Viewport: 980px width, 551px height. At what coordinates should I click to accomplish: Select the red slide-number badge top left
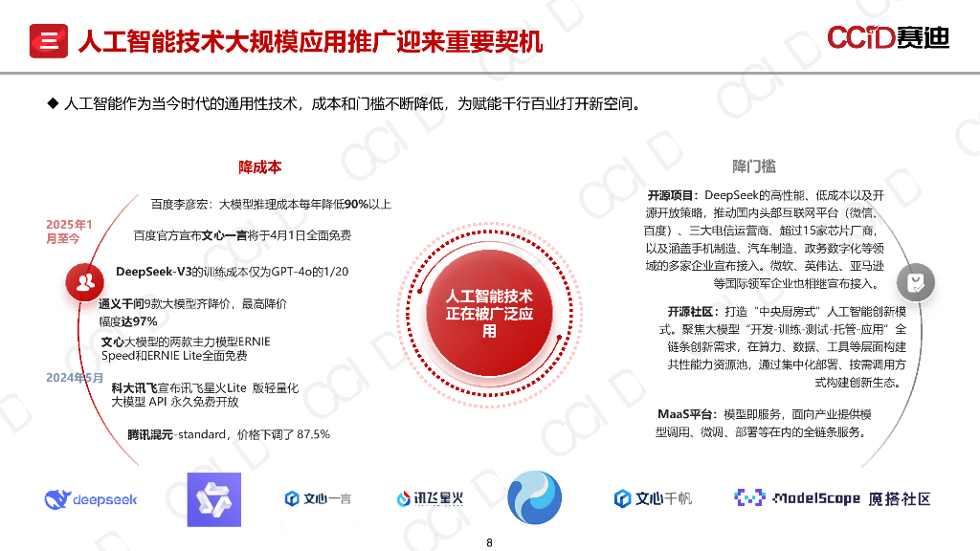[47, 41]
